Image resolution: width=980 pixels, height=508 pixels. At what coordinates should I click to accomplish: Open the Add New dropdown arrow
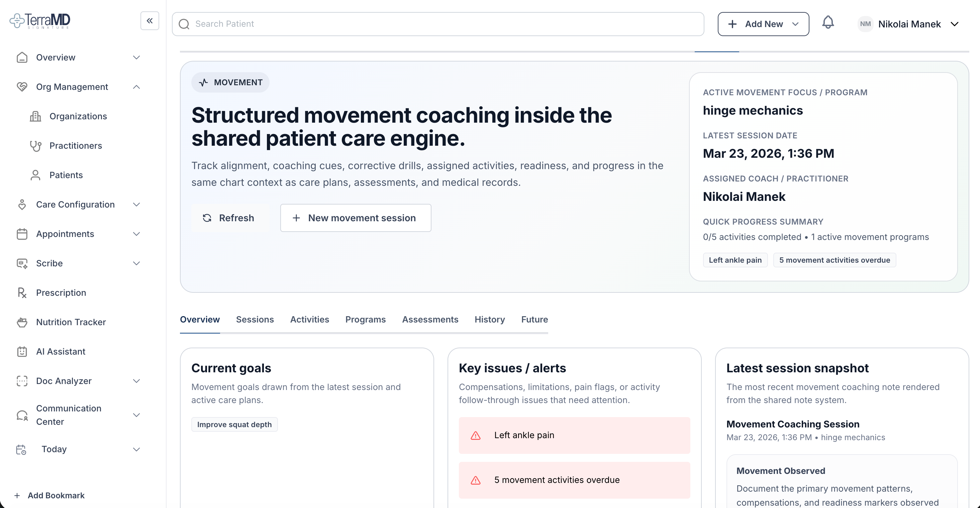coord(796,24)
